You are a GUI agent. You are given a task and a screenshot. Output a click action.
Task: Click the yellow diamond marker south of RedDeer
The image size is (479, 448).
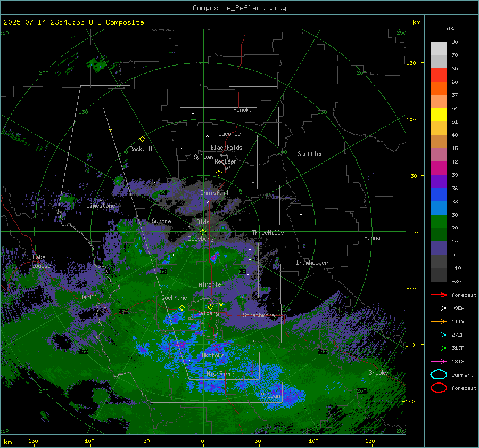(219, 173)
